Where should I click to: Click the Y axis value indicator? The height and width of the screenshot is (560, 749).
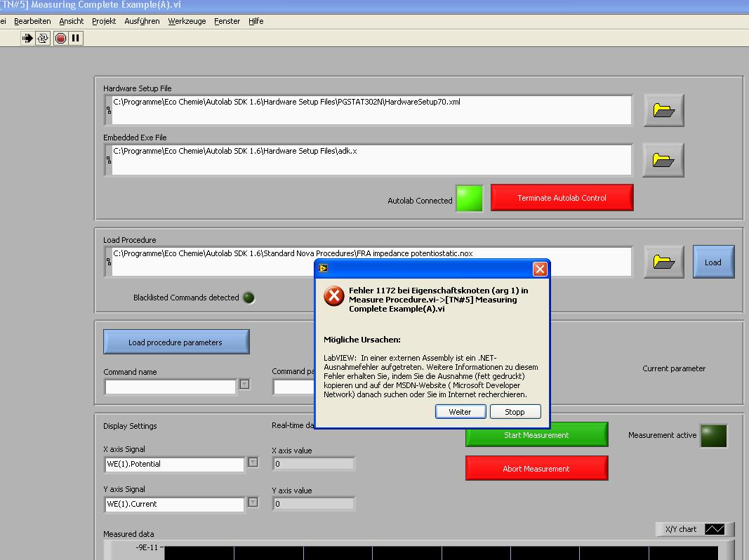pos(313,504)
